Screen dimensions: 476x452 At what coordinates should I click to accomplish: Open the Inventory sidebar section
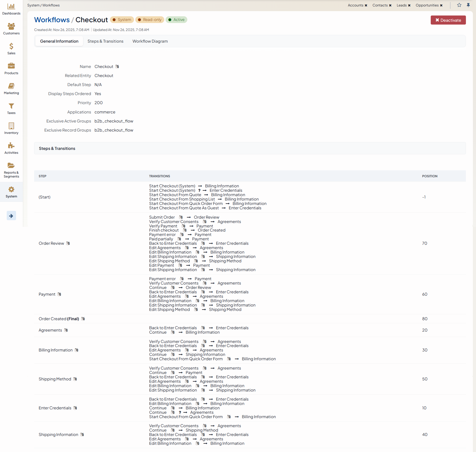pos(11,128)
